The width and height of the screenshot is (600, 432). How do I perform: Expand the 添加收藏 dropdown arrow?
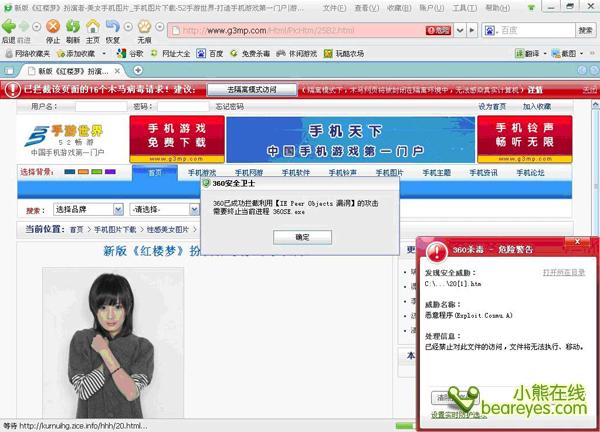[x=104, y=54]
